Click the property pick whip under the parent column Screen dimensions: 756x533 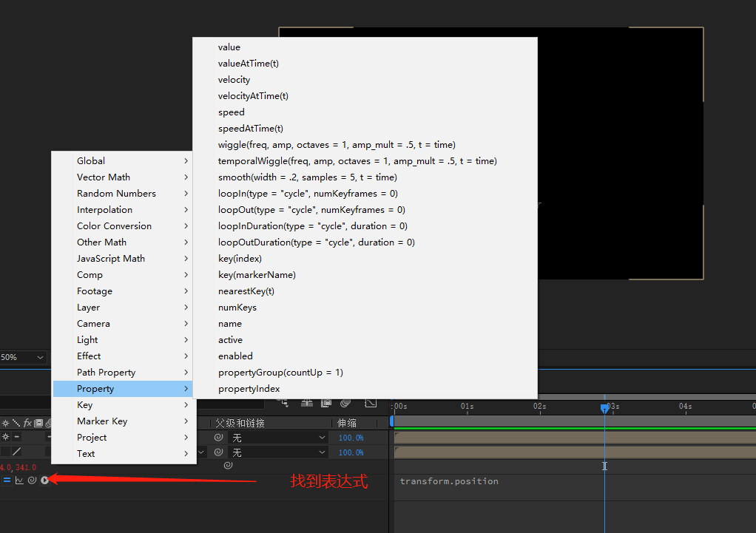point(228,465)
